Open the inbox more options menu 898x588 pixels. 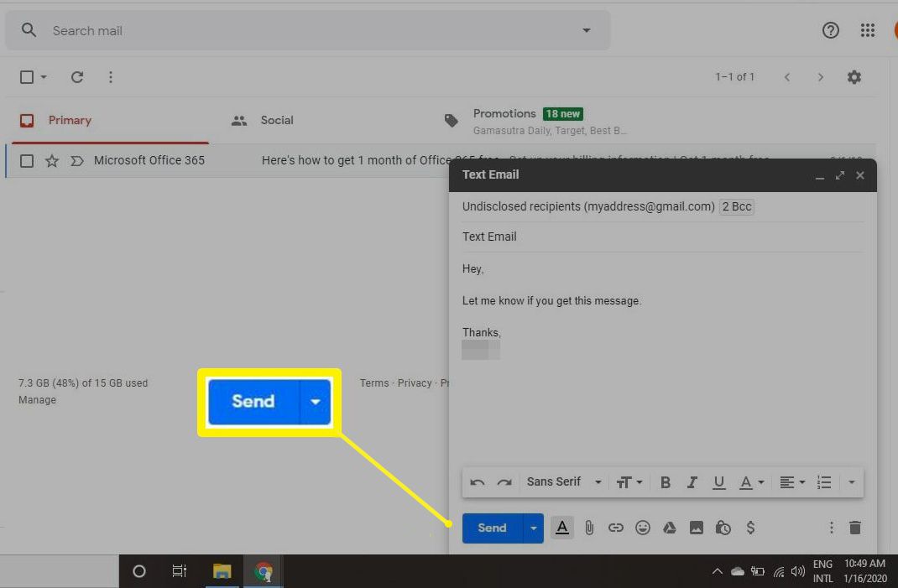click(111, 76)
